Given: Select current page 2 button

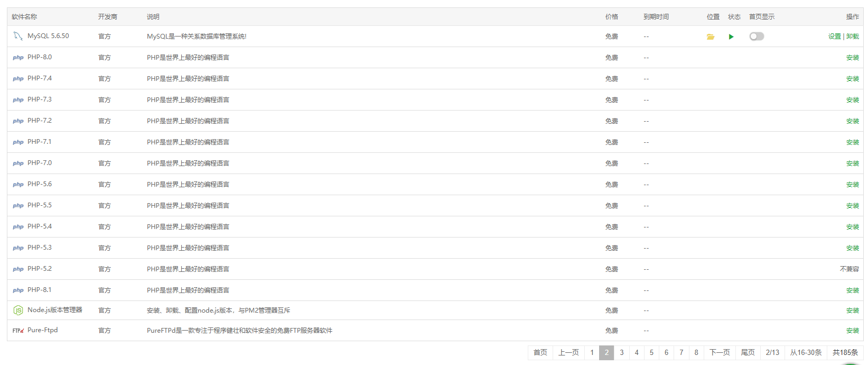Looking at the screenshot, I should pos(606,352).
